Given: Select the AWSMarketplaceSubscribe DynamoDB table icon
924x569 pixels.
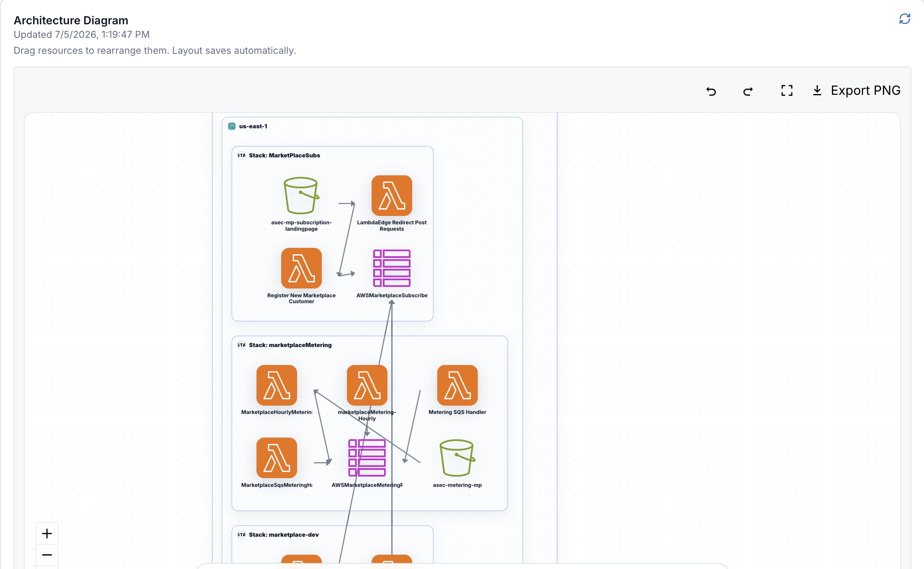Looking at the screenshot, I should [x=392, y=268].
